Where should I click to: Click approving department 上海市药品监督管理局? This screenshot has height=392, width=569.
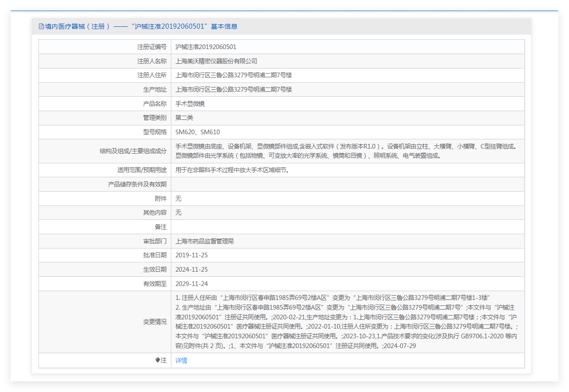(205, 241)
